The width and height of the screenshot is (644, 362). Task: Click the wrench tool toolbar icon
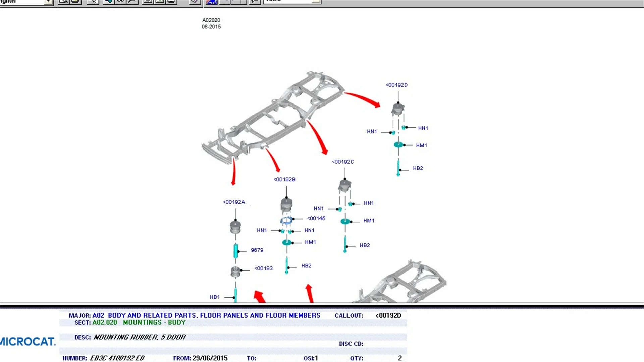click(x=93, y=2)
